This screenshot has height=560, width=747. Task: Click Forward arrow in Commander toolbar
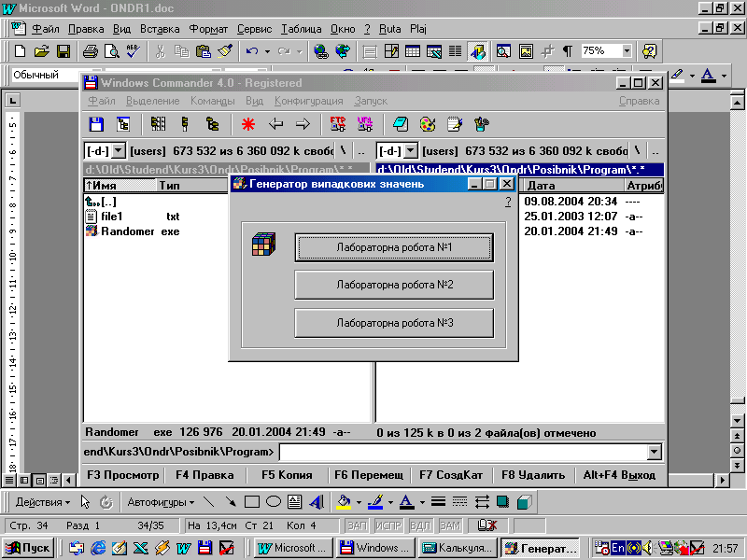click(303, 125)
